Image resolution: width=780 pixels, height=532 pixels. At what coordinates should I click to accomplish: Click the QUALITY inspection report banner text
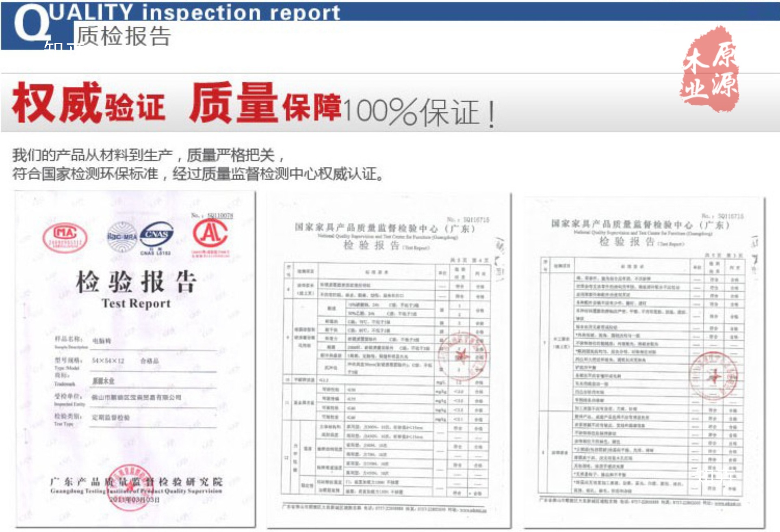pyautogui.click(x=194, y=12)
